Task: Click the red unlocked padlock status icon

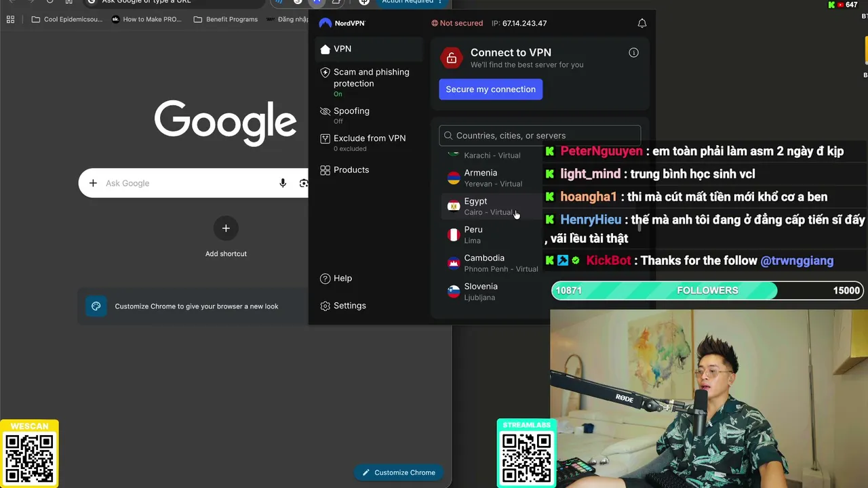Action: (452, 58)
